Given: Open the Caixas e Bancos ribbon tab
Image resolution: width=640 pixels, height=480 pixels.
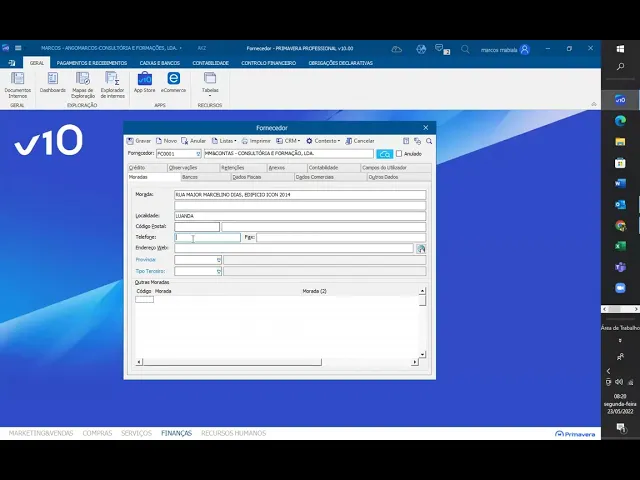Looking at the screenshot, I should pyautogui.click(x=160, y=63).
